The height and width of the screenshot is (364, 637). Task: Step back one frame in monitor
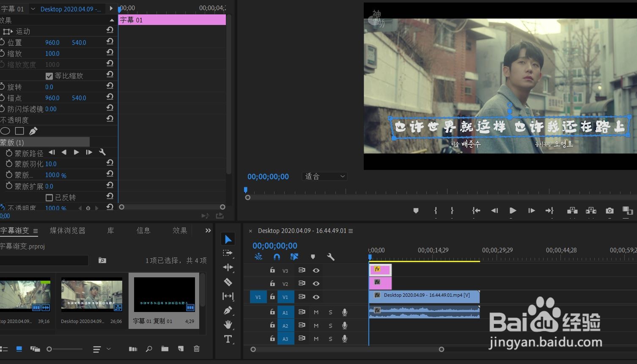[x=494, y=211]
